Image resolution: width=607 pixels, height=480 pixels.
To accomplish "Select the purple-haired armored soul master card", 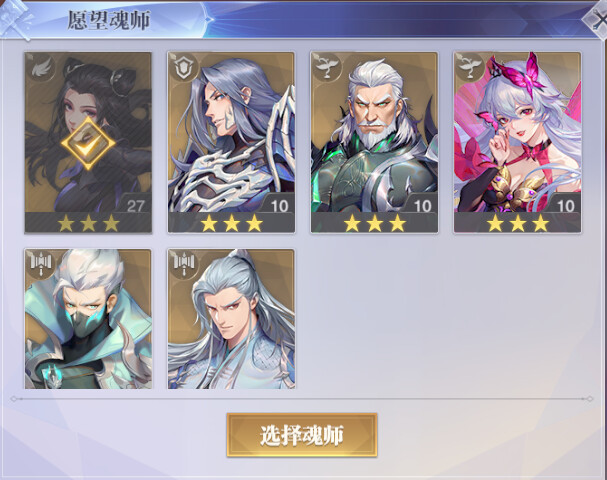I will (231, 142).
